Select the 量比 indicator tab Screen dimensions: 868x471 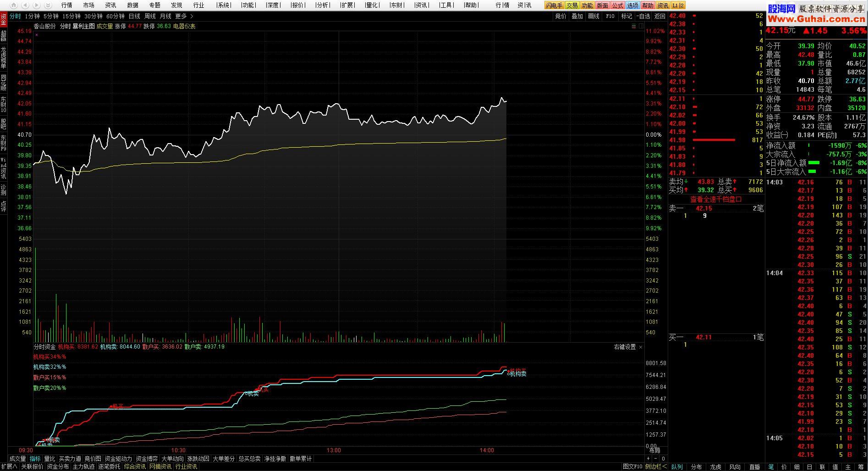[x=49, y=459]
